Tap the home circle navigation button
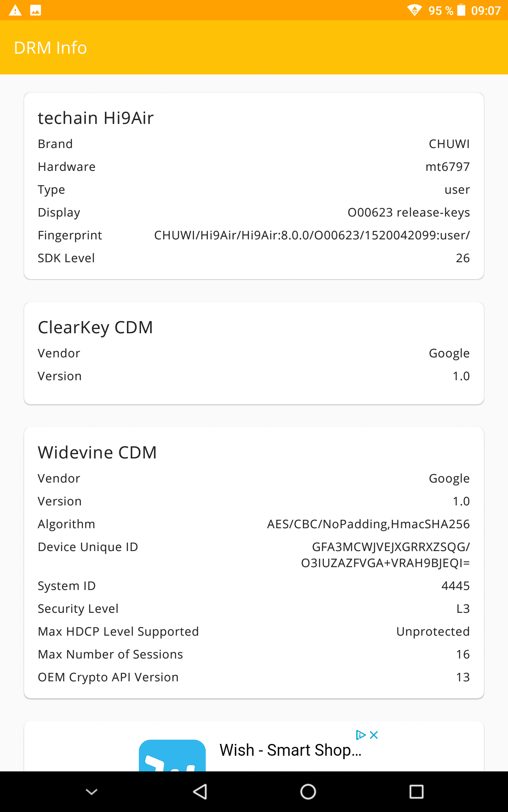508x812 pixels. tap(308, 792)
